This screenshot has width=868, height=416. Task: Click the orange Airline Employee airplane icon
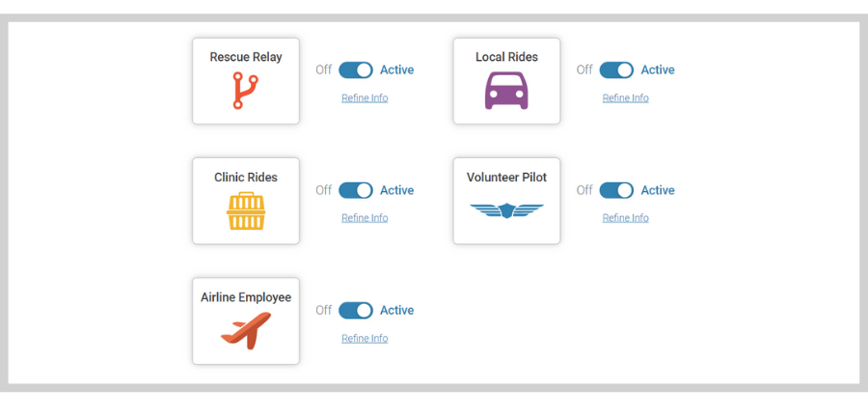[x=246, y=331]
